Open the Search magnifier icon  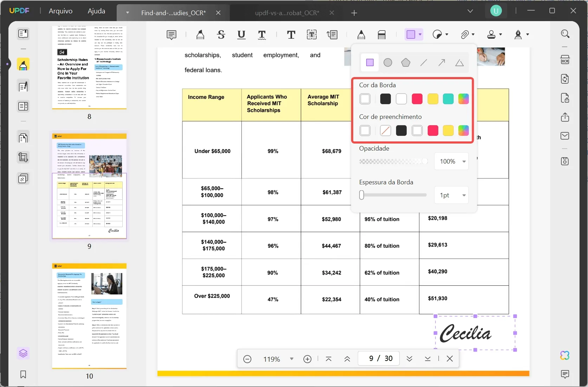(565, 34)
